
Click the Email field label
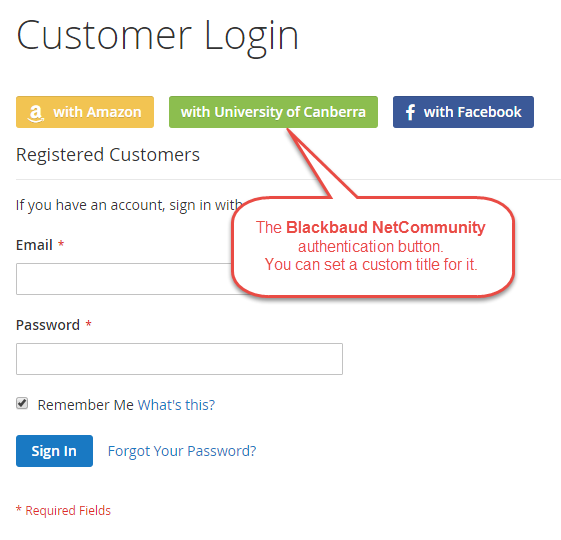point(34,245)
